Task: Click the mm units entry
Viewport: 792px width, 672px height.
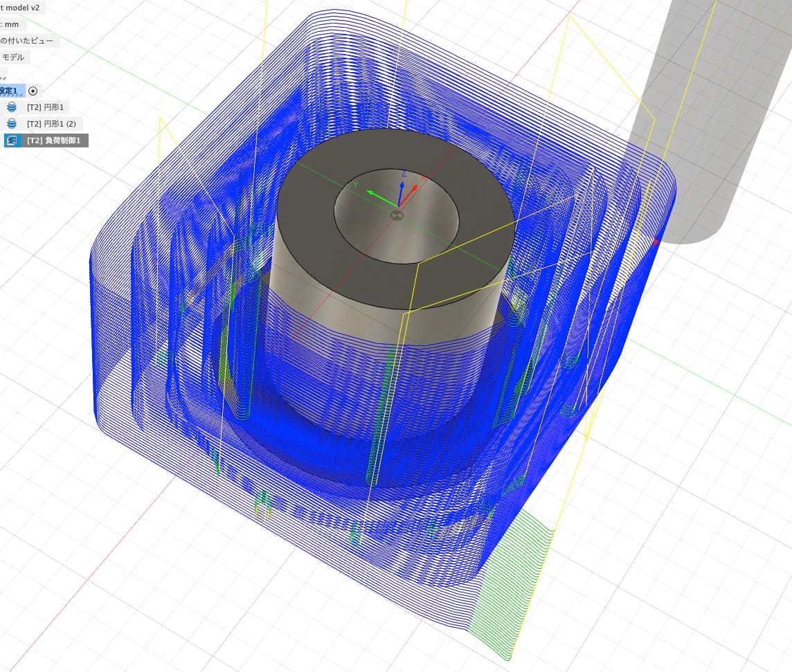Action: pos(12,24)
